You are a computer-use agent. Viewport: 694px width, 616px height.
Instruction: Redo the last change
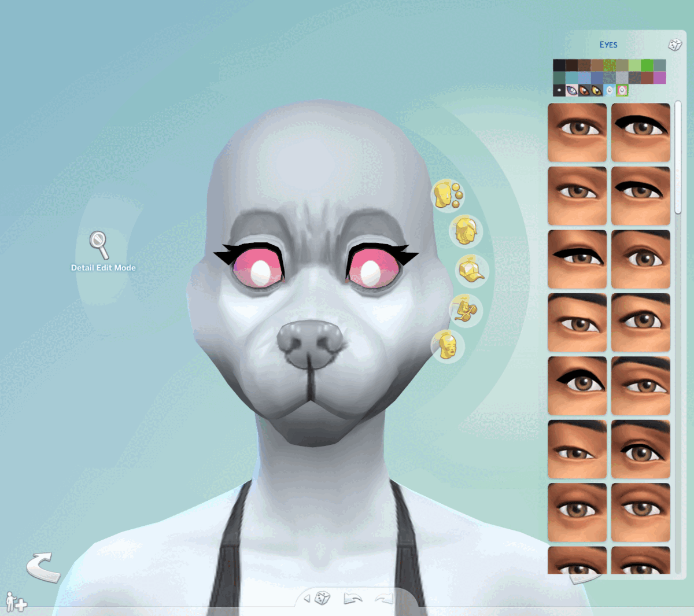tap(383, 599)
